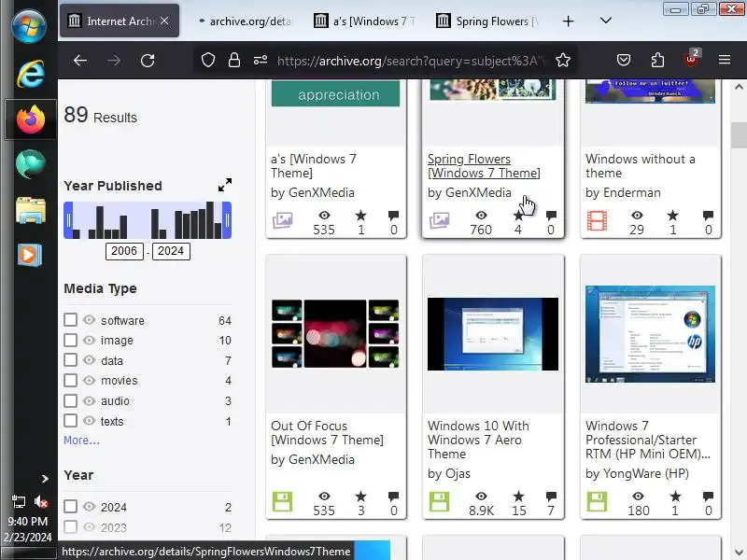
Task: Open the Spring Flowers [Windows 7 Theme] link
Action: click(x=484, y=166)
